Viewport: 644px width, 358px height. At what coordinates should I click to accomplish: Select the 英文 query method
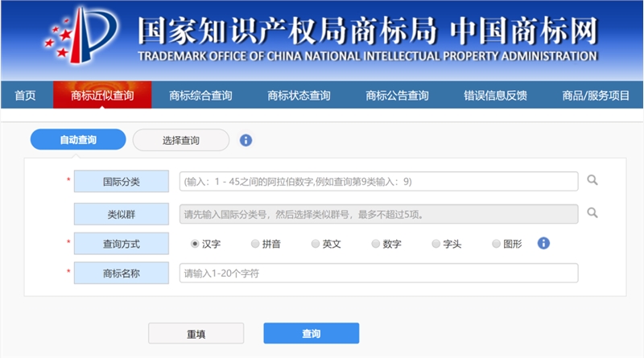316,244
